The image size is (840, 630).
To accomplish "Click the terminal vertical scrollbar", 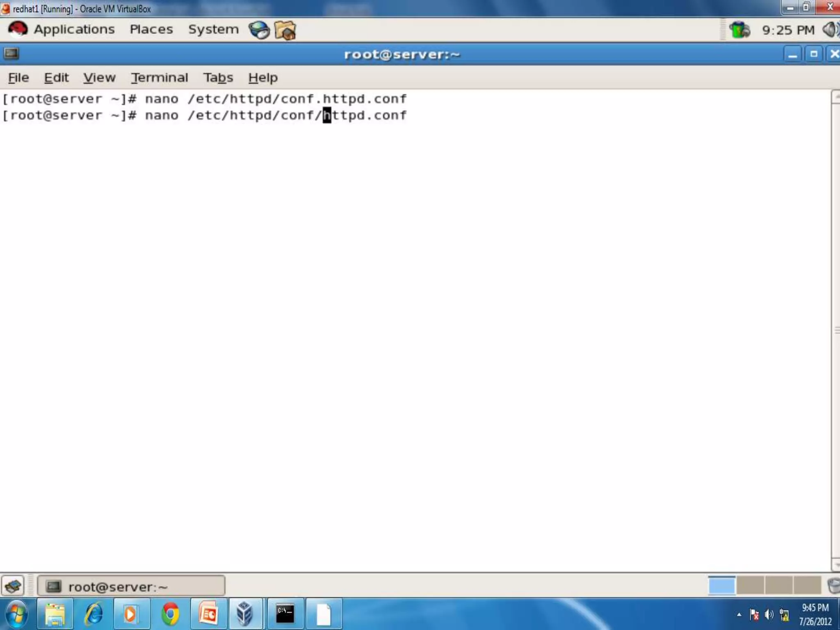I will (835, 330).
